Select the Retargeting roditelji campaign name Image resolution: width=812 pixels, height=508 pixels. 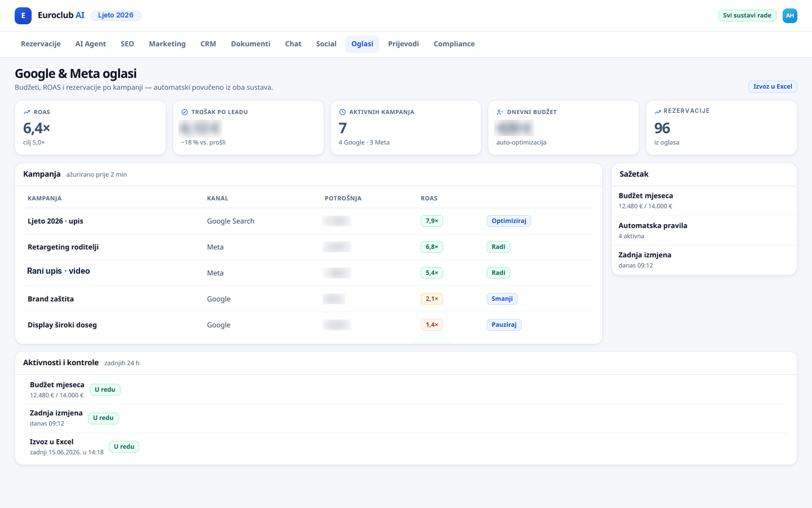point(63,247)
